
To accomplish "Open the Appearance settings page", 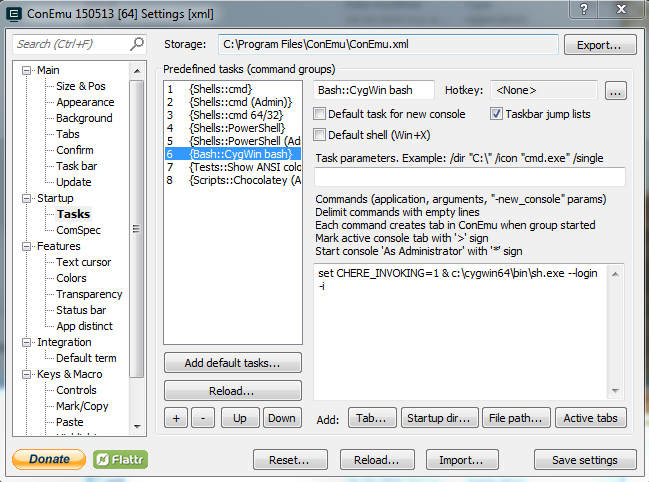I will 85,102.
